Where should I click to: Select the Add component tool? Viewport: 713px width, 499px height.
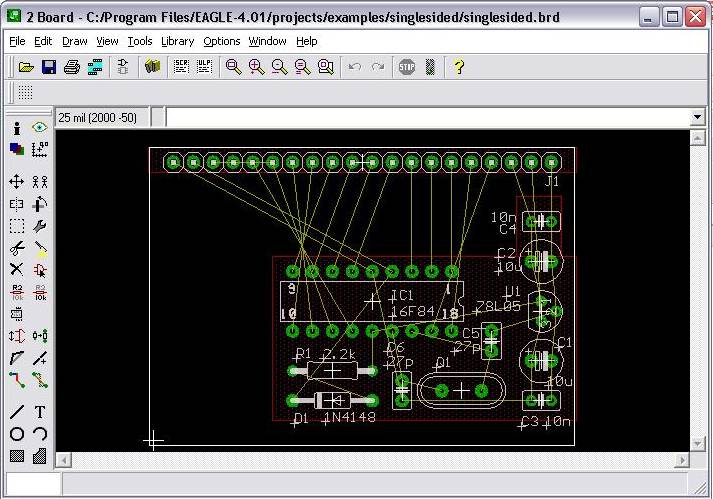(x=40, y=271)
